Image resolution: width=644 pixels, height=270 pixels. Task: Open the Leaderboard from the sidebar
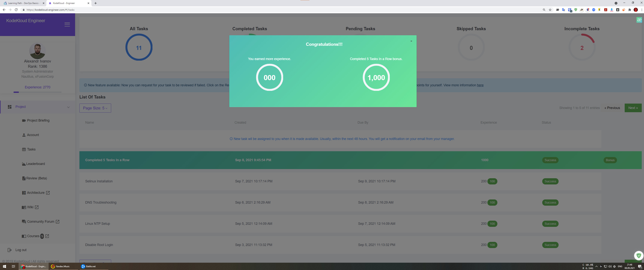coord(35,164)
